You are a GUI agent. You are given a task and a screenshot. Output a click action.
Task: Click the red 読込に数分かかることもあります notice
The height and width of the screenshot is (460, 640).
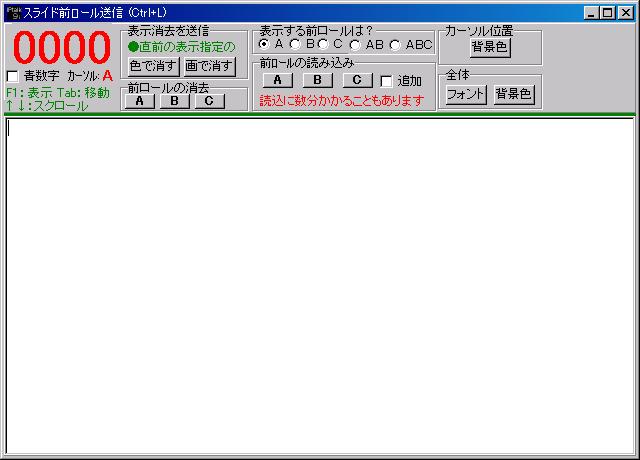342,100
